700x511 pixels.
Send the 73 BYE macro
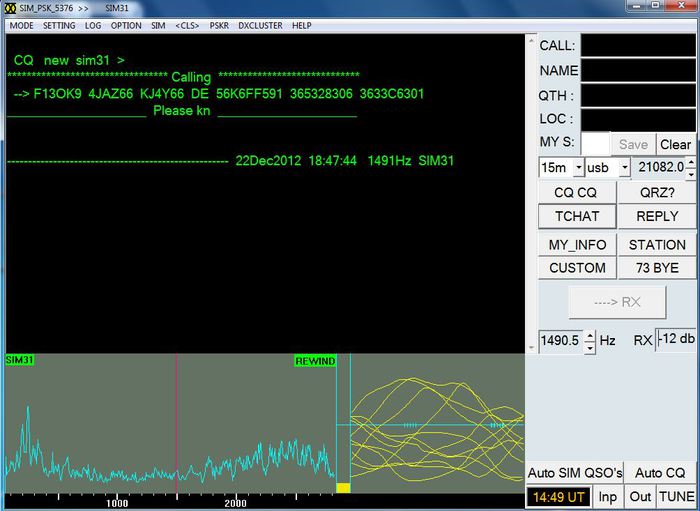click(657, 268)
